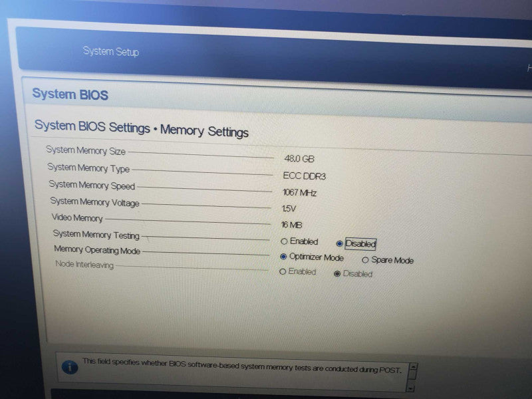Click the help description text about POST

[x=241, y=366]
